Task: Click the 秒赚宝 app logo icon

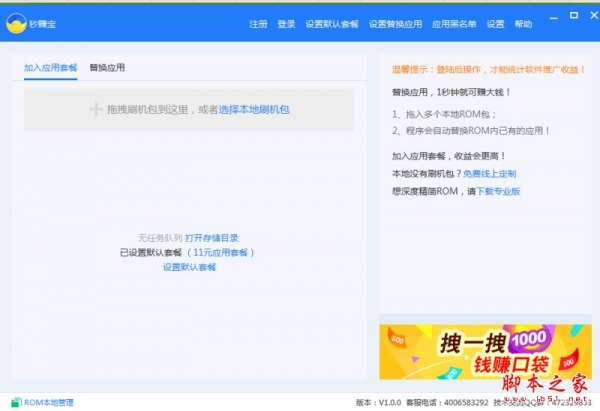Action: [16, 23]
